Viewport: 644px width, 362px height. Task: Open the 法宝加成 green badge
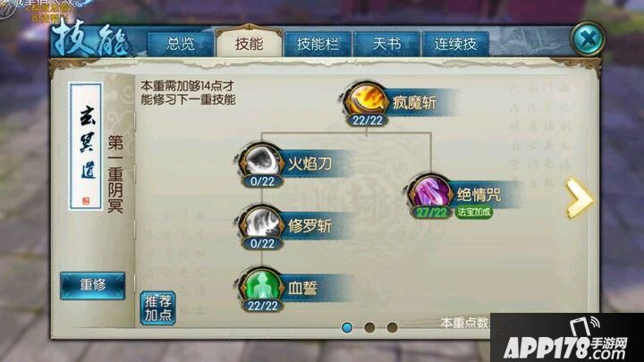473,212
